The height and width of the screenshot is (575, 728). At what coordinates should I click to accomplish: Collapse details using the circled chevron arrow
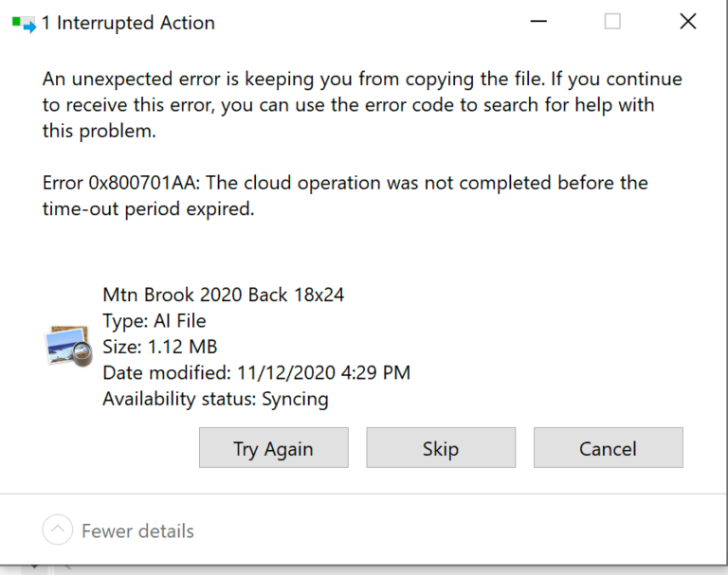point(57,530)
